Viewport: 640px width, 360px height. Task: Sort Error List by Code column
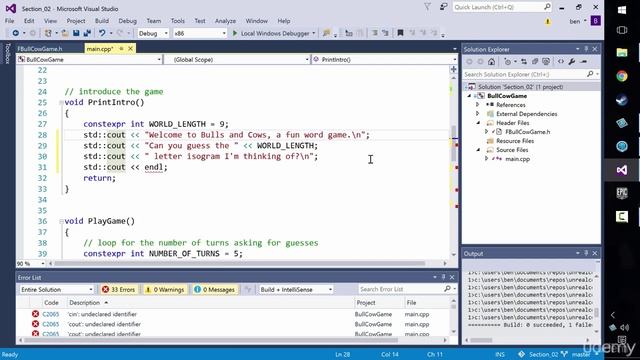tap(51, 302)
